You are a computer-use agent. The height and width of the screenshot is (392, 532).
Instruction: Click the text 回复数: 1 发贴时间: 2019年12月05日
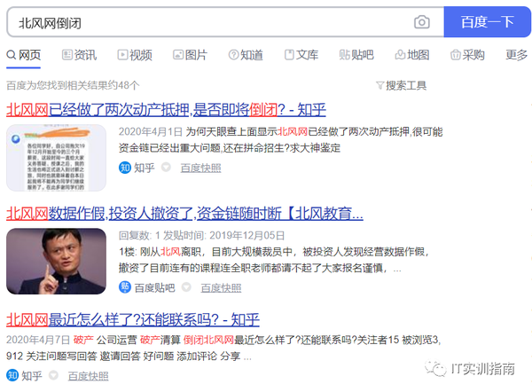click(x=201, y=235)
